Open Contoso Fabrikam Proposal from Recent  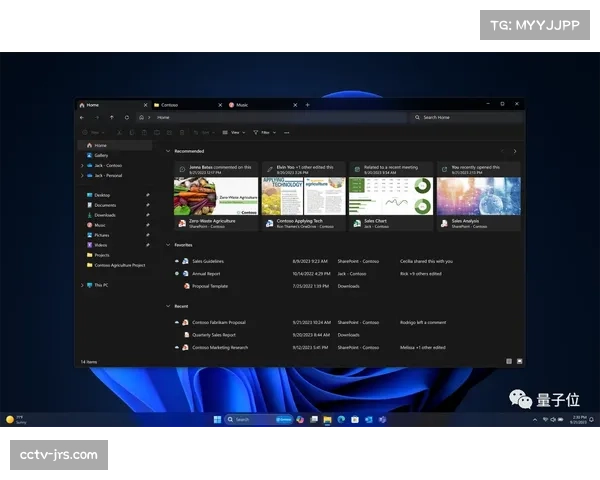tap(218, 322)
